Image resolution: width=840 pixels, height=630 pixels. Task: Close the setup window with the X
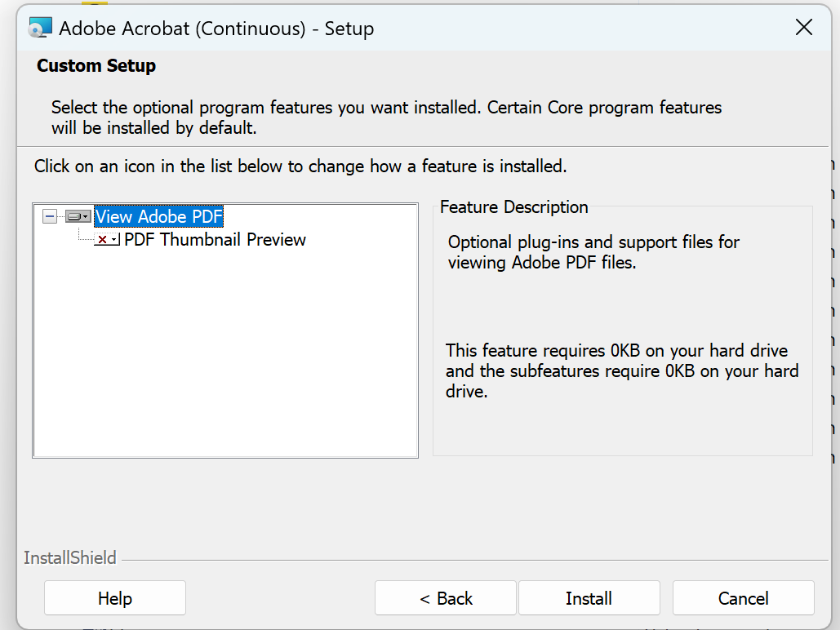(x=803, y=27)
